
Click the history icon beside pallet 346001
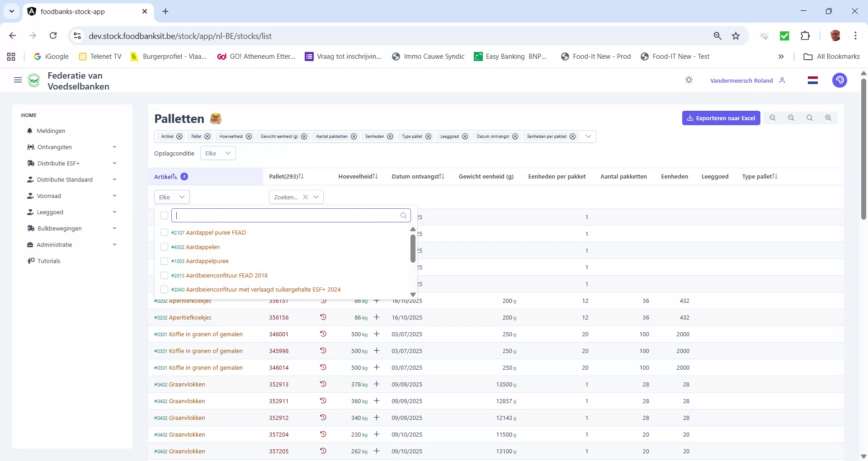[x=323, y=334]
